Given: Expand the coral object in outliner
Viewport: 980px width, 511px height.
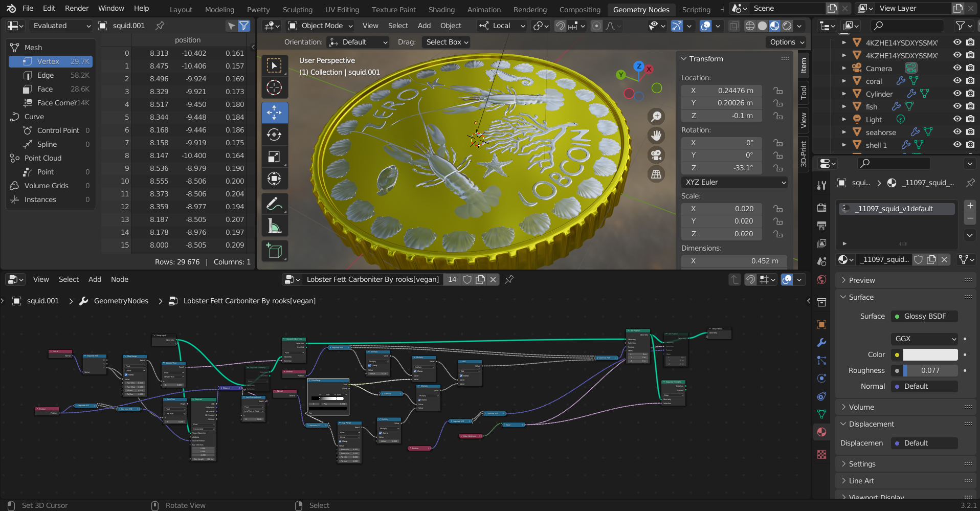Looking at the screenshot, I should [x=844, y=81].
